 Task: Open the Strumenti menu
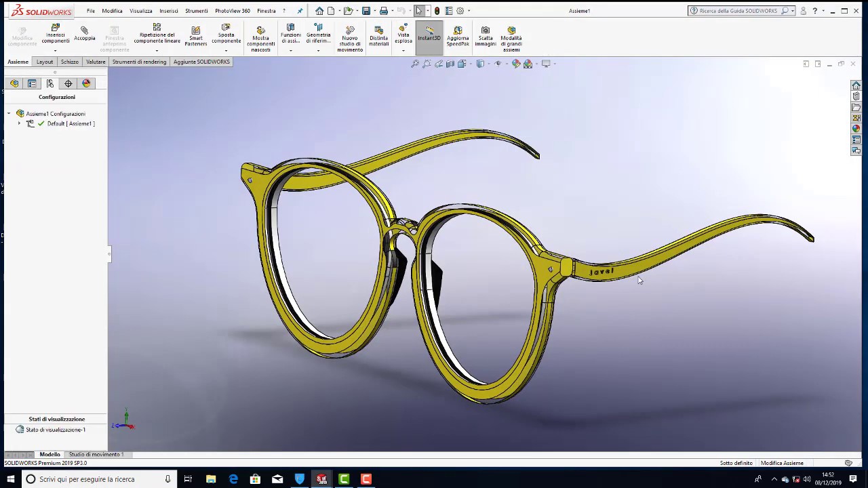click(x=197, y=11)
